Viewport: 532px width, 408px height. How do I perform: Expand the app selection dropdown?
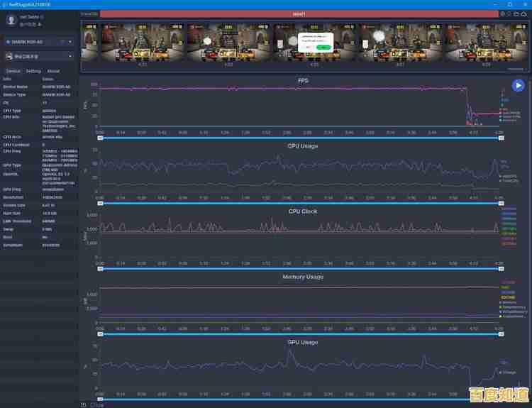[x=70, y=55]
